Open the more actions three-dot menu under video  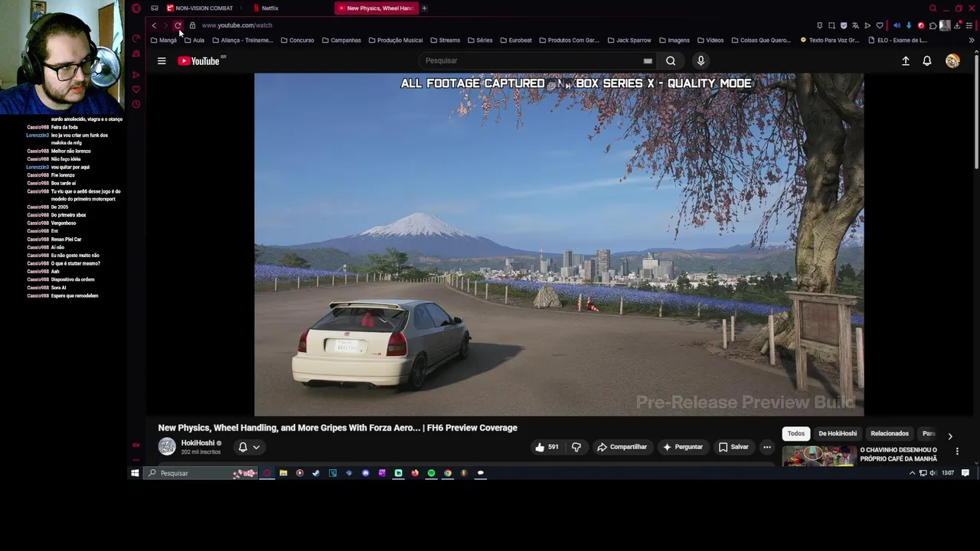click(767, 447)
